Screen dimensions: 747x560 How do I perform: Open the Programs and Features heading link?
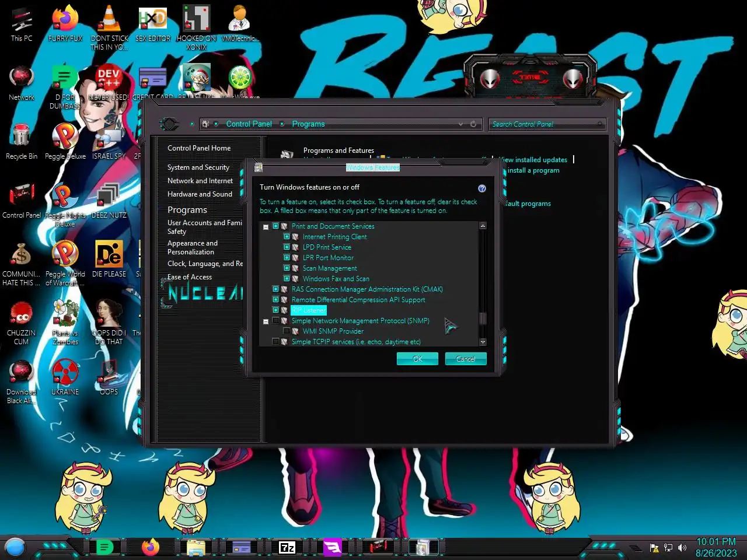338,150
